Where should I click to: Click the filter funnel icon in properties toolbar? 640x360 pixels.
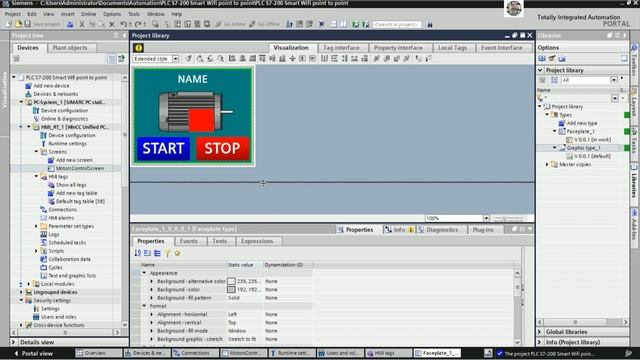tap(167, 253)
